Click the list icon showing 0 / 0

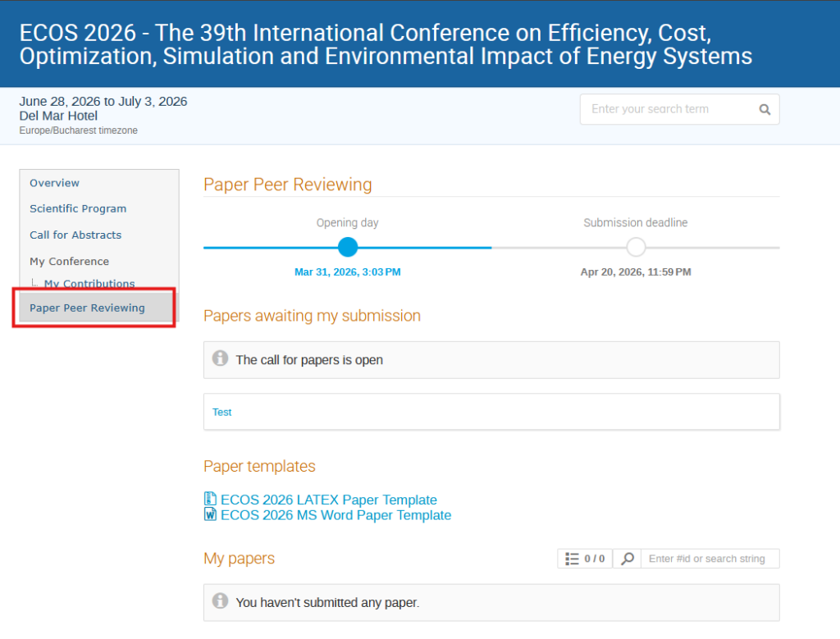click(x=573, y=559)
